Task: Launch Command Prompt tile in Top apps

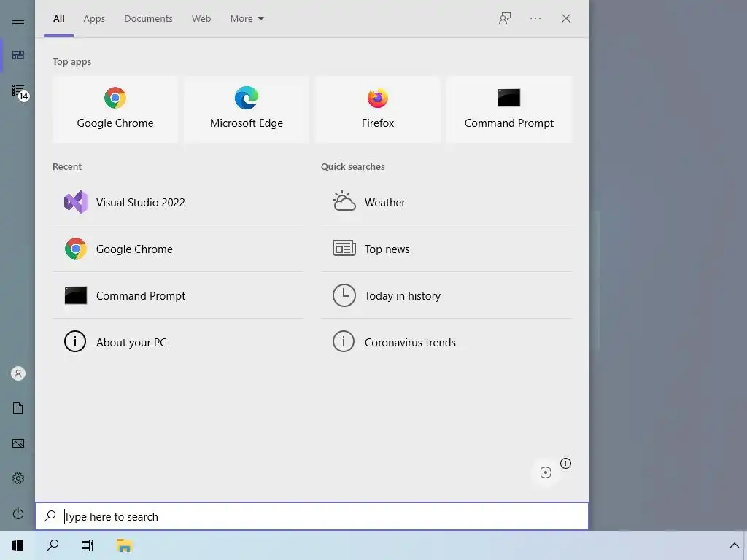Action: pos(508,109)
